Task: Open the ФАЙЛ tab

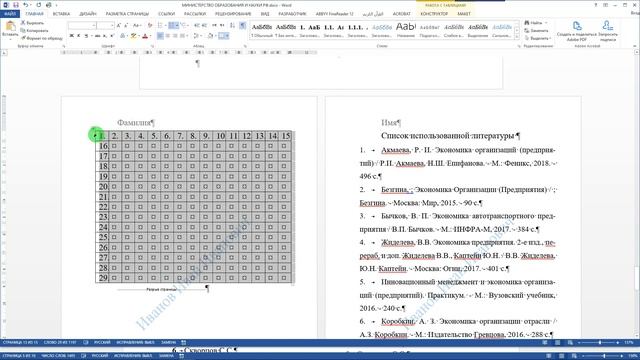Action: click(x=10, y=13)
